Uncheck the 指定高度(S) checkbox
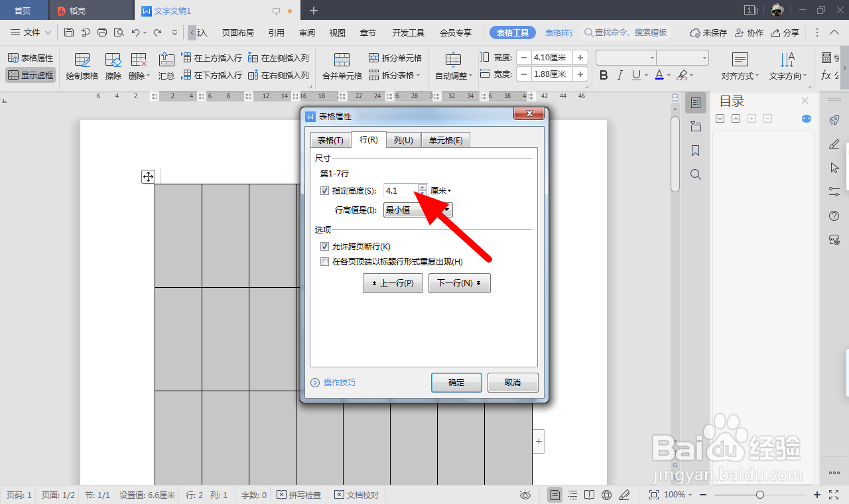The image size is (849, 504). pos(324,190)
